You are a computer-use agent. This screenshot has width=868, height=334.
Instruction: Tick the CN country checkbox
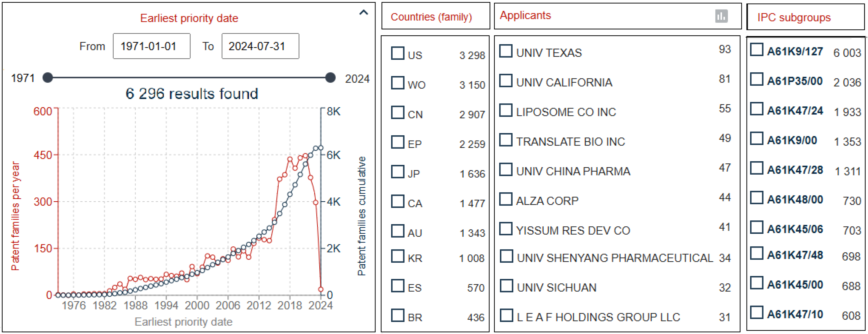point(397,113)
